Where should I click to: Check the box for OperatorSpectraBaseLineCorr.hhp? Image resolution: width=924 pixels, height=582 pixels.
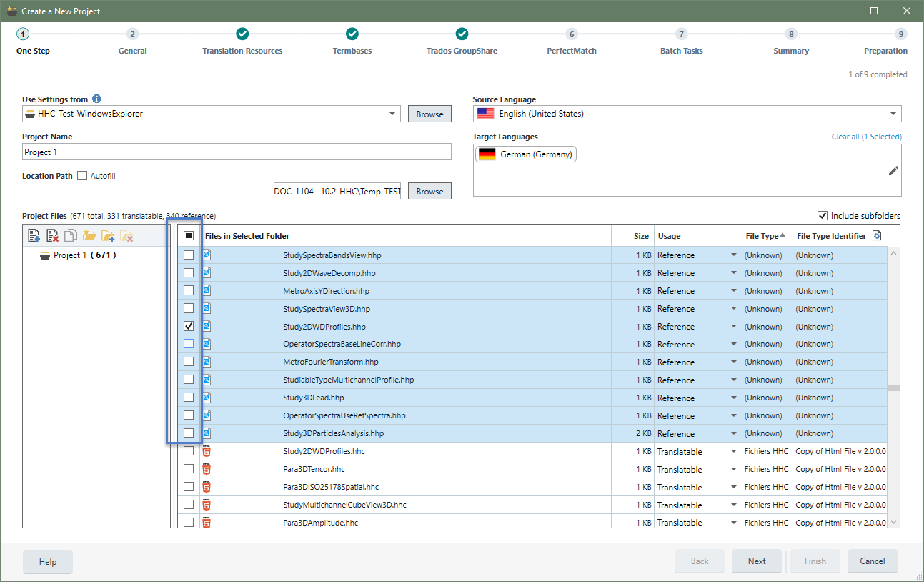click(189, 344)
